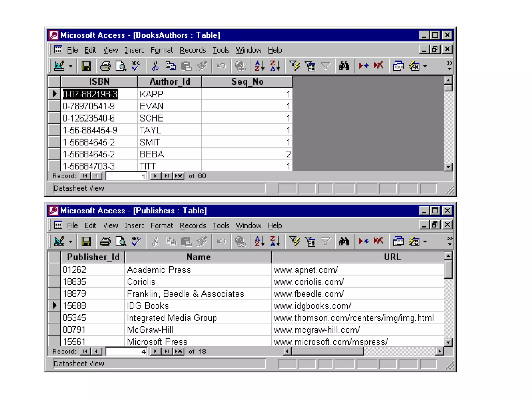
Task: Click Print icon in Publishers toolbar
Action: (x=105, y=242)
